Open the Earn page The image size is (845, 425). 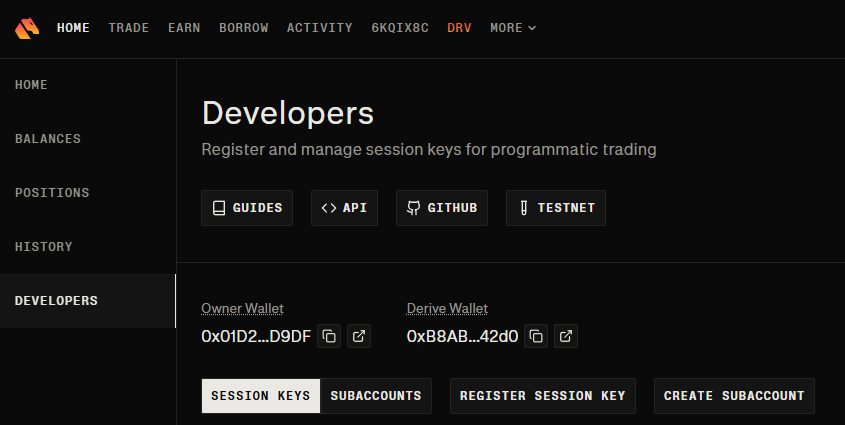click(184, 28)
